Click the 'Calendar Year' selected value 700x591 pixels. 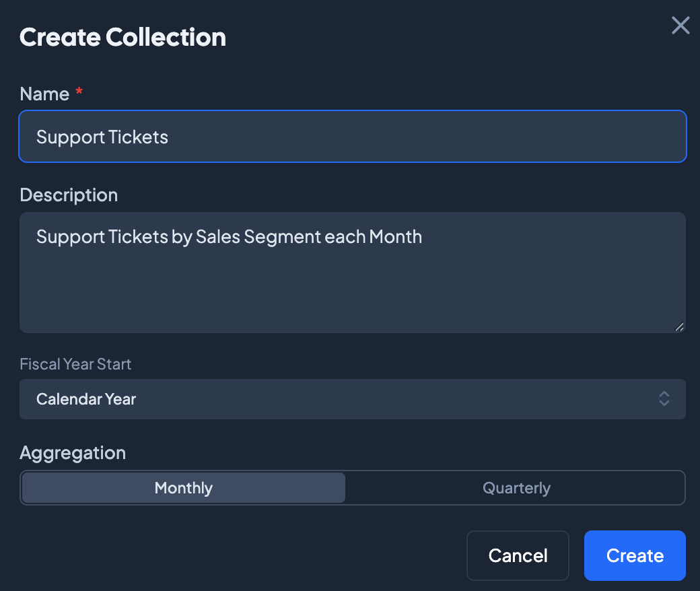click(86, 399)
